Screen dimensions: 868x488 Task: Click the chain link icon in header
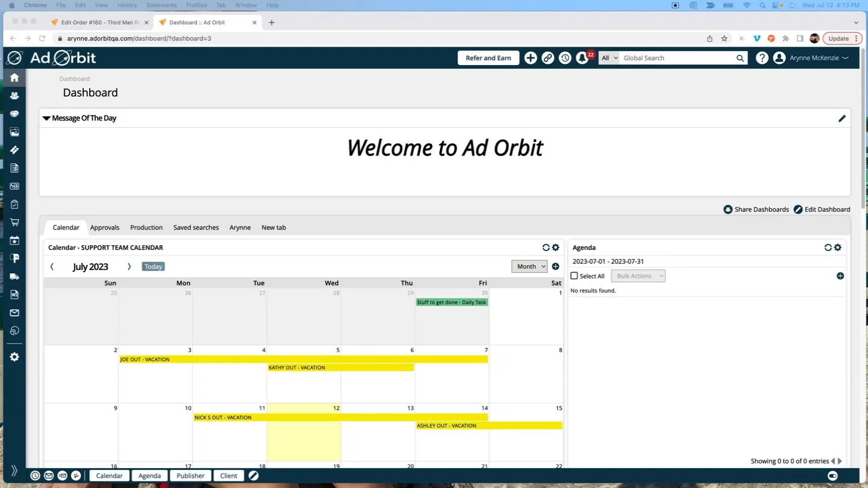click(548, 58)
